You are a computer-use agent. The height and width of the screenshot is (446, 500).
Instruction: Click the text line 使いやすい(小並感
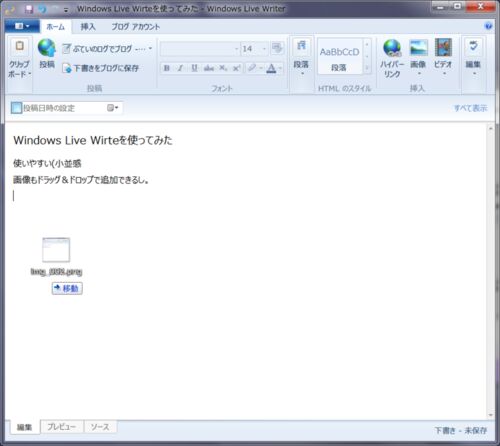(47, 163)
